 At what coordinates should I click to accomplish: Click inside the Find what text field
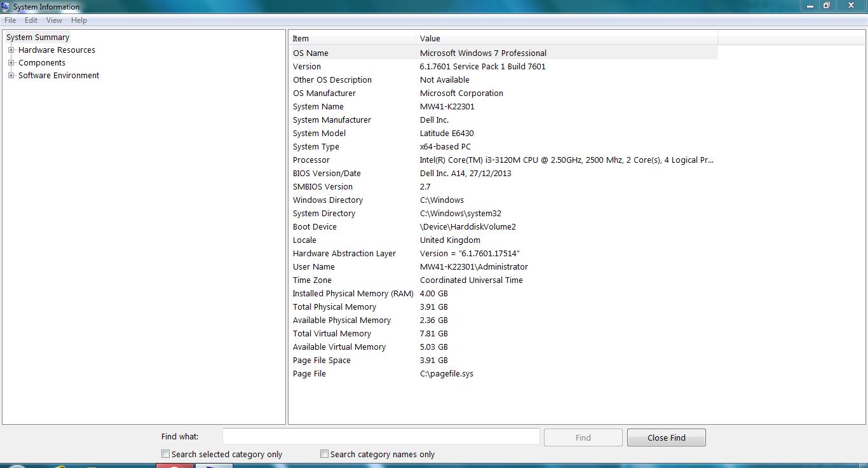point(381,436)
